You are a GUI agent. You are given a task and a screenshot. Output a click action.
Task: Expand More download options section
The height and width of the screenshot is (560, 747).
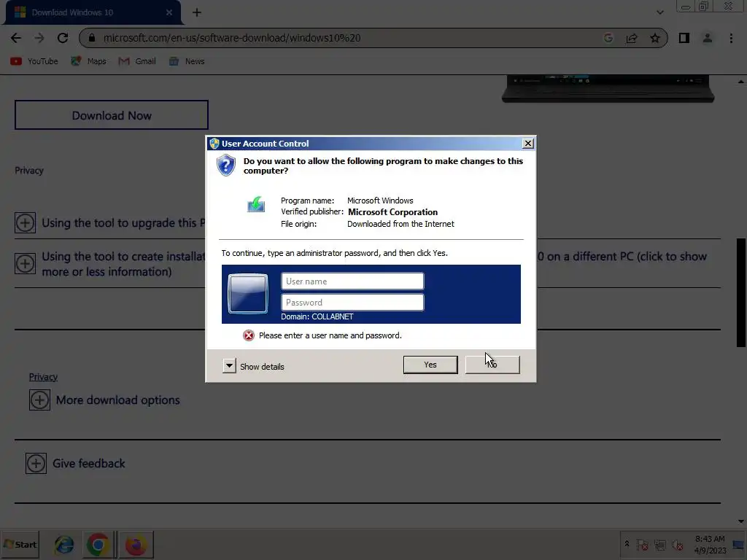point(39,400)
